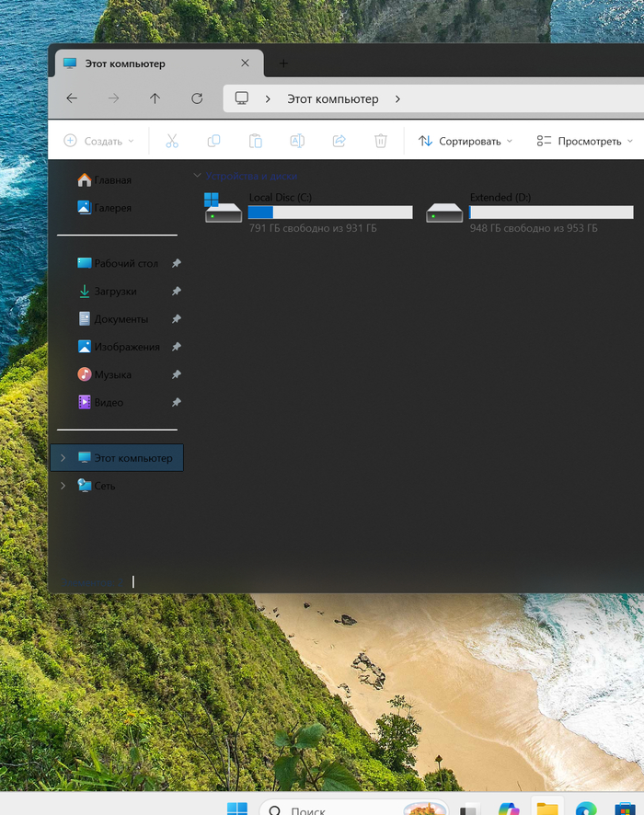Navigate up one folder level
This screenshot has height=815, width=644.
click(x=155, y=98)
